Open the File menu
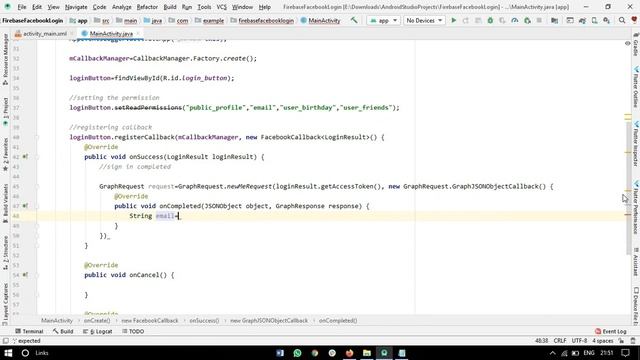The image size is (640, 360). coord(22,7)
